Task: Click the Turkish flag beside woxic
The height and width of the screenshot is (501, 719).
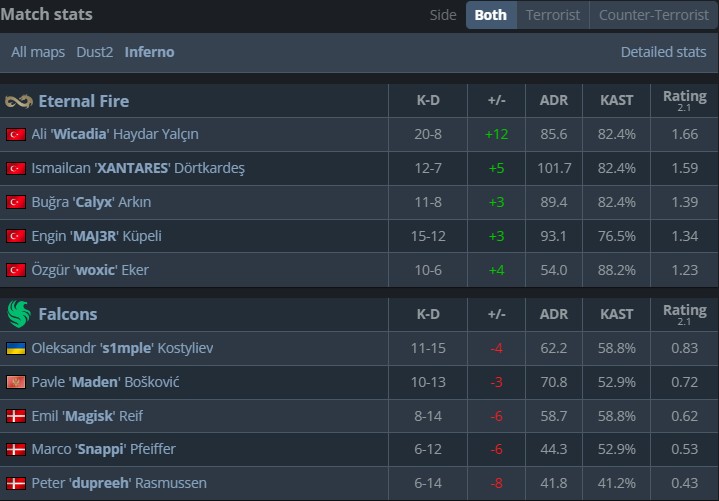Action: tap(16, 270)
